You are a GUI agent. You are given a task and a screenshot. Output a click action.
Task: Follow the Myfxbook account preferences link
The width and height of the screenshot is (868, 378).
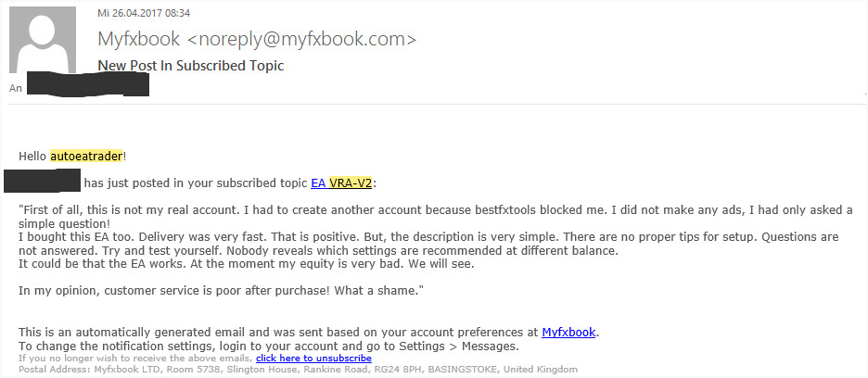tap(568, 333)
